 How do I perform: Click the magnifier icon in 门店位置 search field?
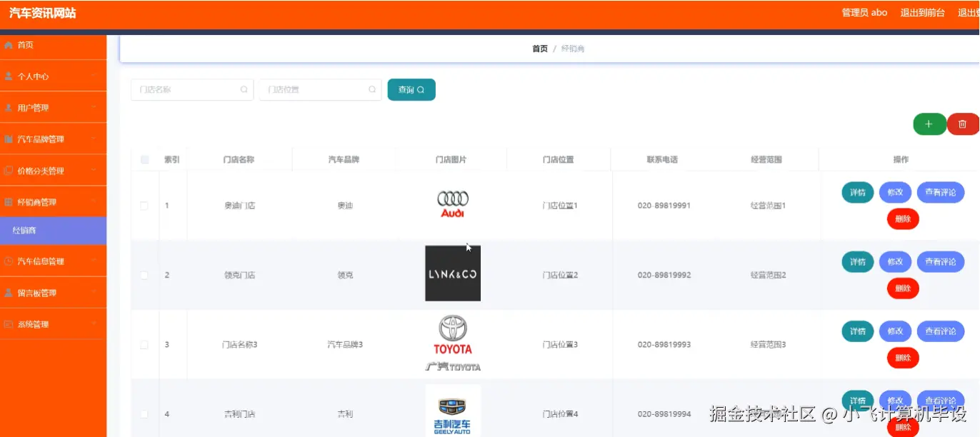372,90
